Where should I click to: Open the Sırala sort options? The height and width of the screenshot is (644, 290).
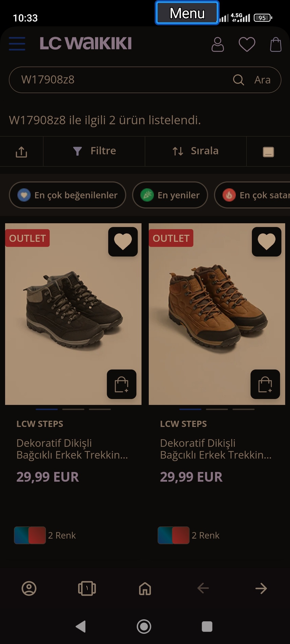(196, 151)
